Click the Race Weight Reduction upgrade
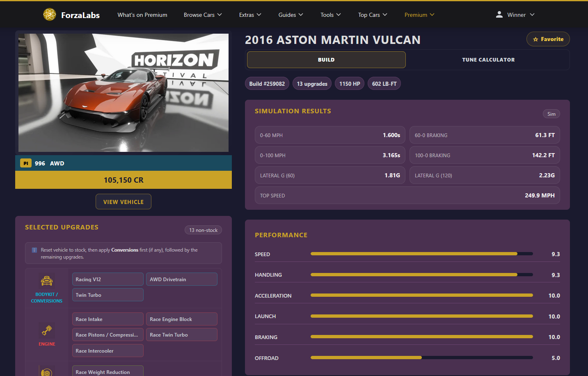This screenshot has width=588, height=376. click(108, 371)
